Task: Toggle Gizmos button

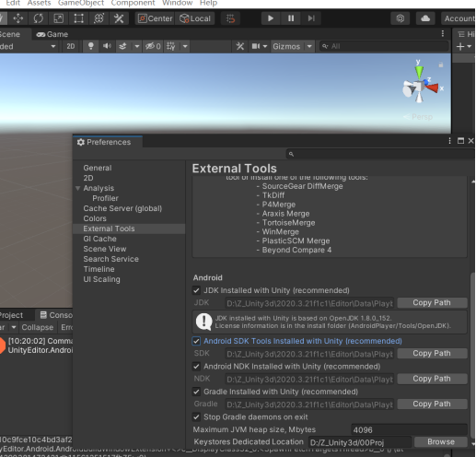Action: [286, 46]
